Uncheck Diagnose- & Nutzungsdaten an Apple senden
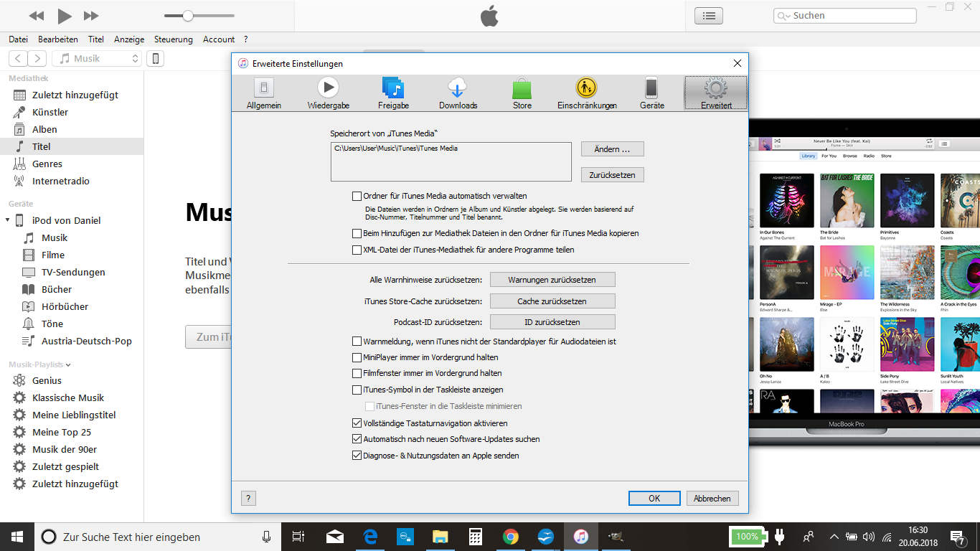This screenshot has width=980, height=551. (357, 456)
